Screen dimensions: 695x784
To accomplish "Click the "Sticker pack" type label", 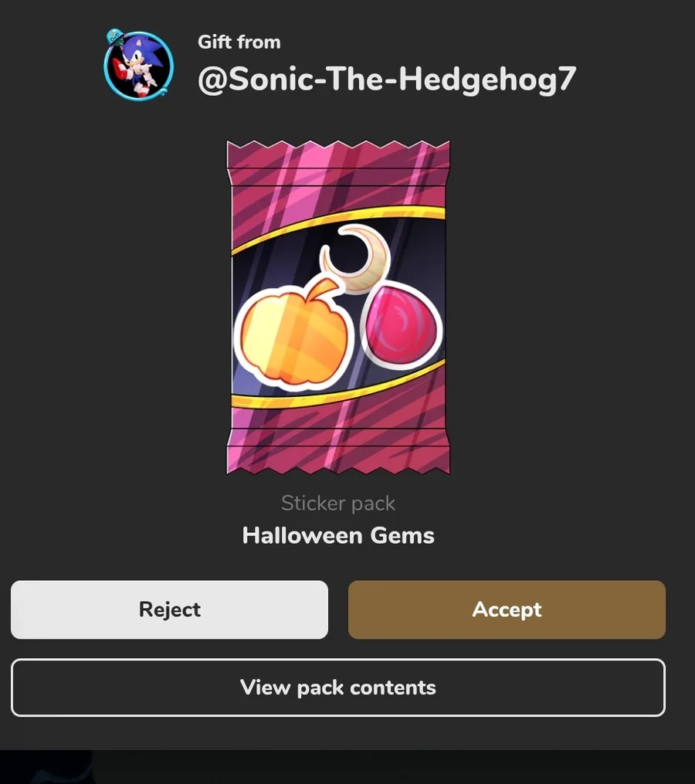I will 338,504.
